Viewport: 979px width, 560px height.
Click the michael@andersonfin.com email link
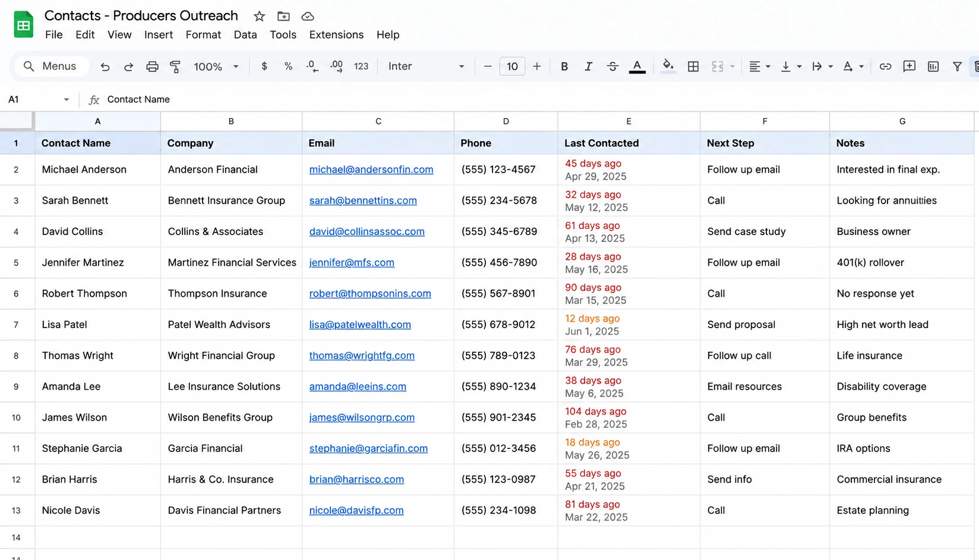pyautogui.click(x=371, y=170)
